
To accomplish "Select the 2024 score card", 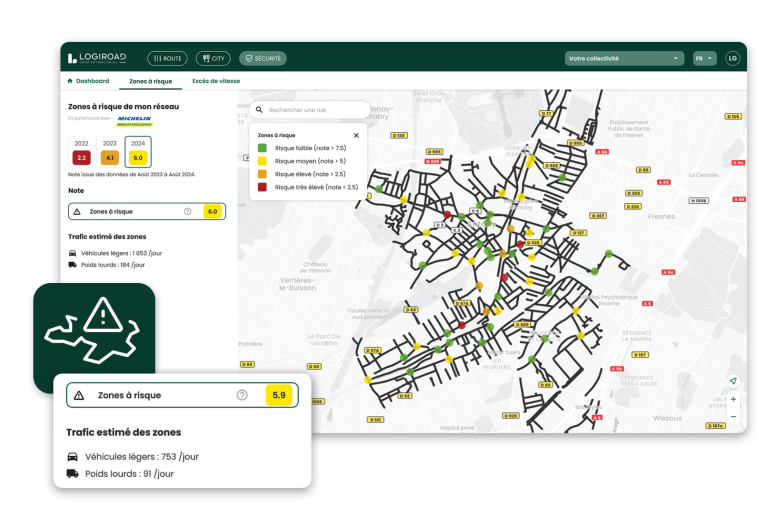I will coord(138,151).
